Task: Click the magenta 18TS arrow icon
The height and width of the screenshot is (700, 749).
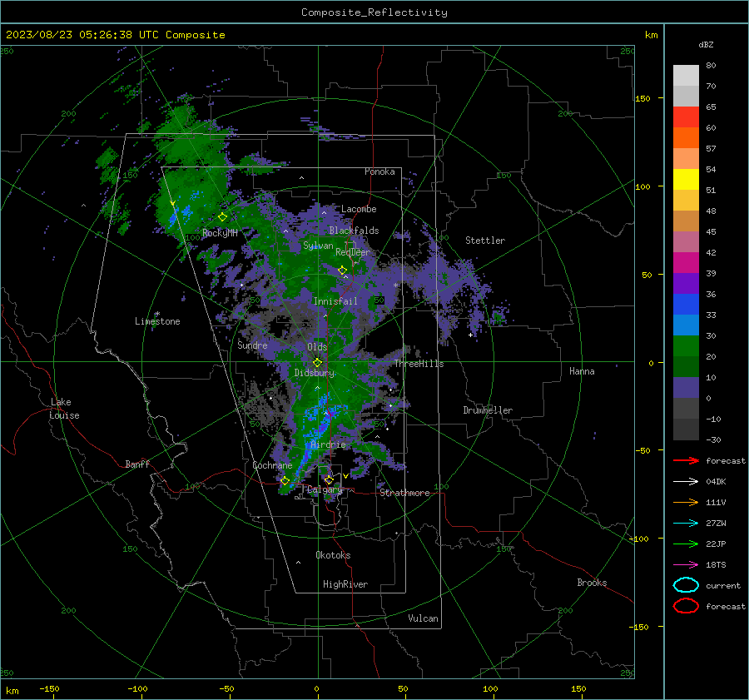Action: [x=686, y=565]
